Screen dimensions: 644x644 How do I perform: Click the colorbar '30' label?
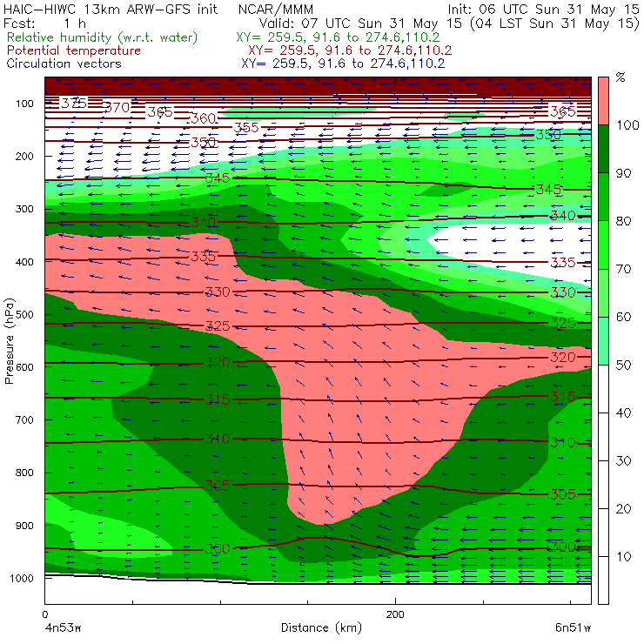pos(623,461)
